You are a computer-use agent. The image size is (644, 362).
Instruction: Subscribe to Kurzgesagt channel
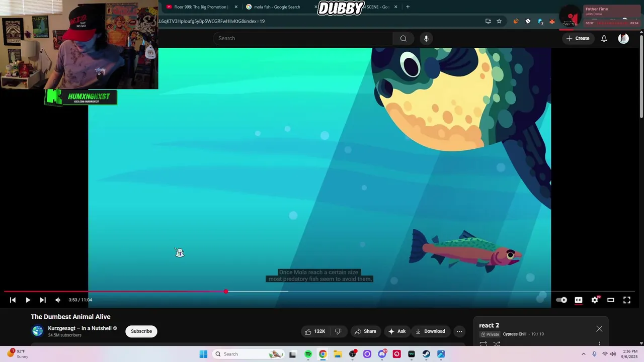click(x=141, y=331)
